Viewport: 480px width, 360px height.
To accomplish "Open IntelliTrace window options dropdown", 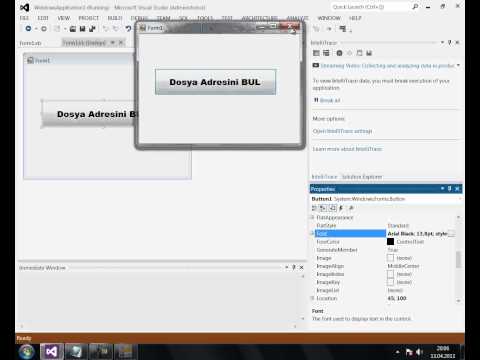I will pos(442,43).
